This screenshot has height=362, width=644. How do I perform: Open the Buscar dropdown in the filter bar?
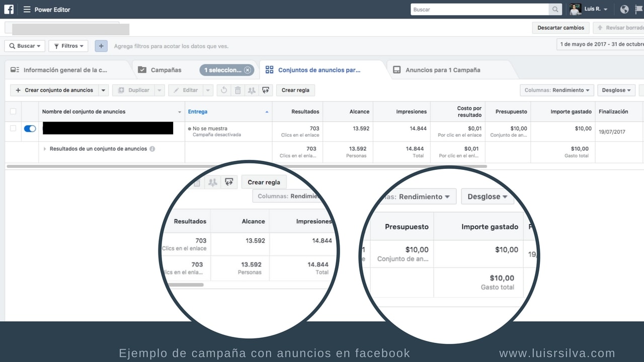(25, 46)
